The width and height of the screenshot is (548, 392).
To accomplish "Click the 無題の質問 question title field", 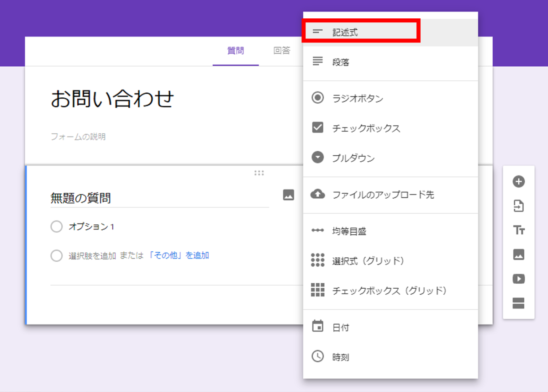I will (x=159, y=198).
